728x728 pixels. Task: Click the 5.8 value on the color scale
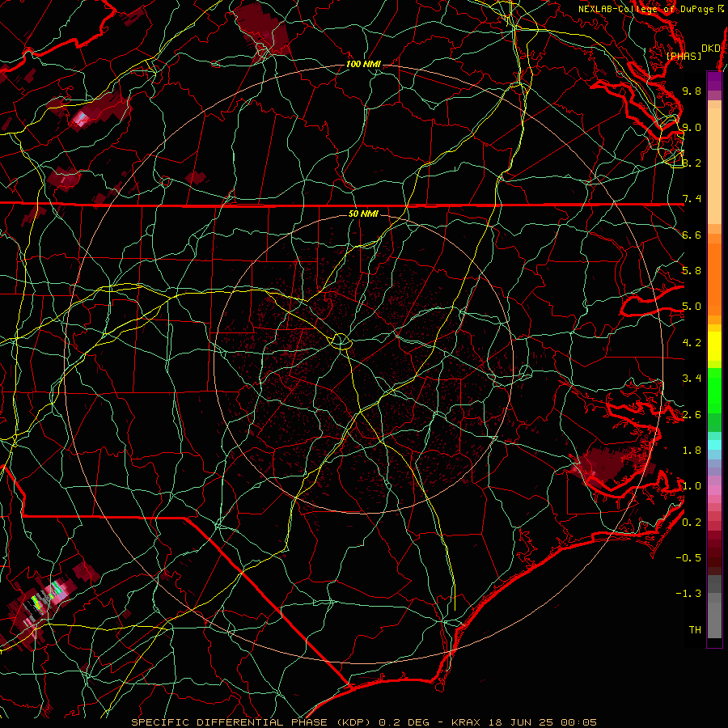pyautogui.click(x=692, y=271)
